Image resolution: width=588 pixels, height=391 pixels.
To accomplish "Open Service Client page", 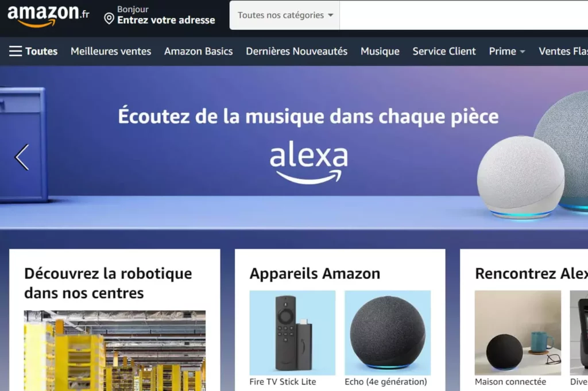I will coord(444,51).
